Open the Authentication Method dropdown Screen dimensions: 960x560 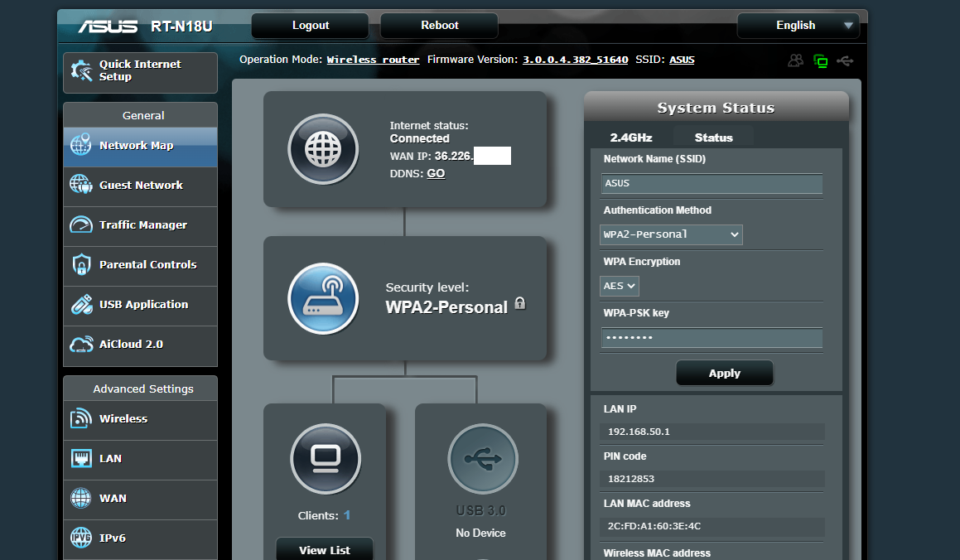671,234
